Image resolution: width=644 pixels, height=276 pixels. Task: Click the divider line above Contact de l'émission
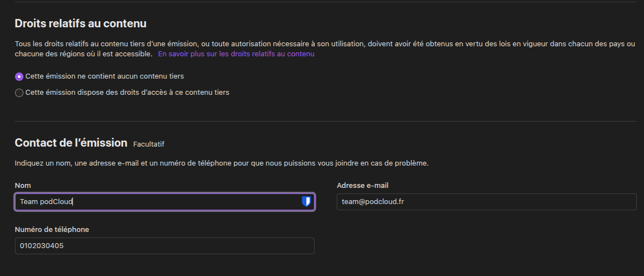326,122
